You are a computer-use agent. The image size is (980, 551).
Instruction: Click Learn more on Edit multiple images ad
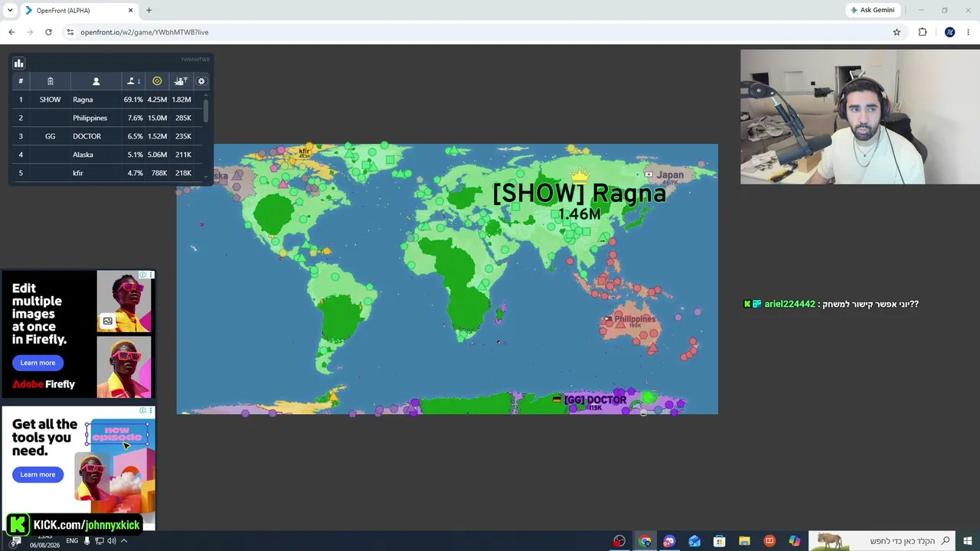point(38,363)
